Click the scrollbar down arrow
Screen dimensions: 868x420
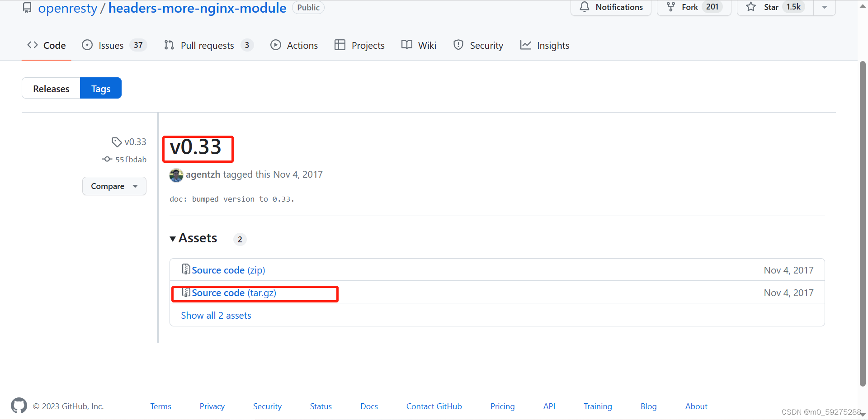click(863, 415)
